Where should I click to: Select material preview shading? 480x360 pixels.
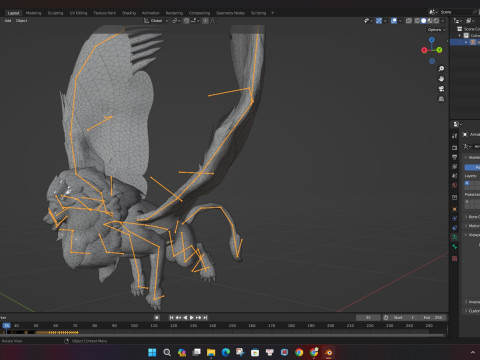click(x=430, y=21)
